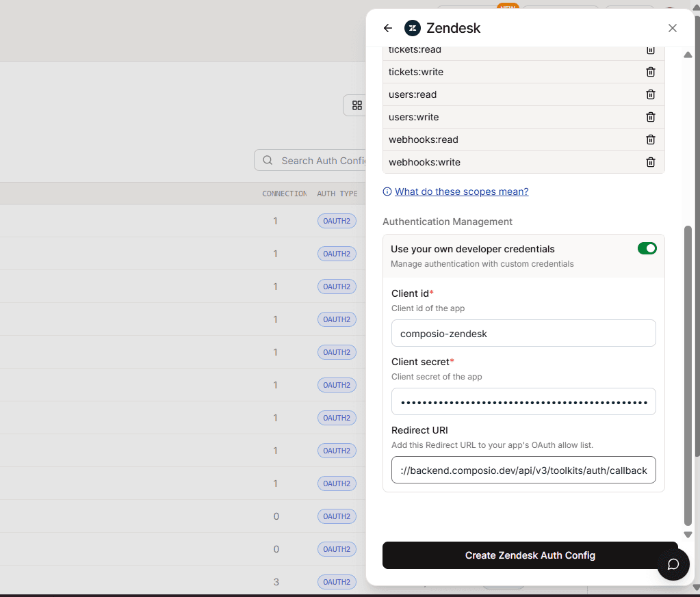
Task: Click 'Manage authentication with custom credentials' text
Action: tap(482, 264)
